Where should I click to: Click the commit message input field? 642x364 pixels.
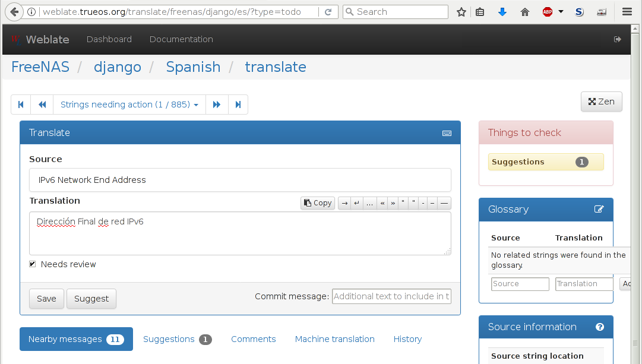(x=391, y=296)
